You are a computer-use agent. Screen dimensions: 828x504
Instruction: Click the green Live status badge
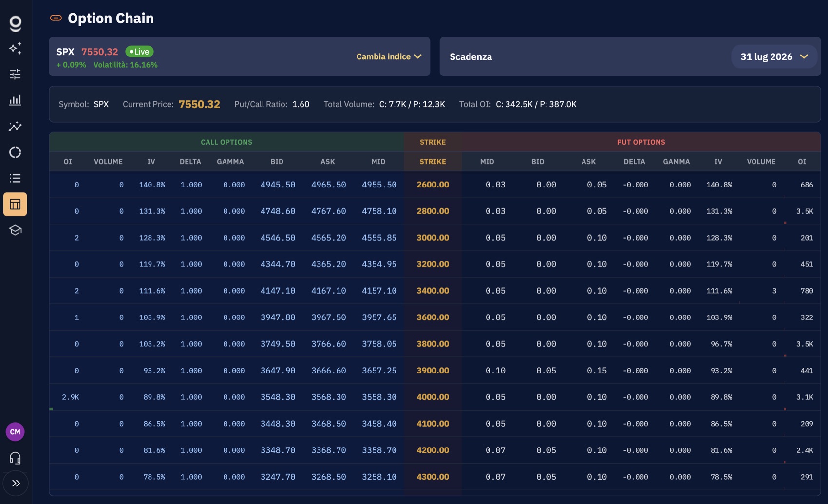pyautogui.click(x=139, y=51)
